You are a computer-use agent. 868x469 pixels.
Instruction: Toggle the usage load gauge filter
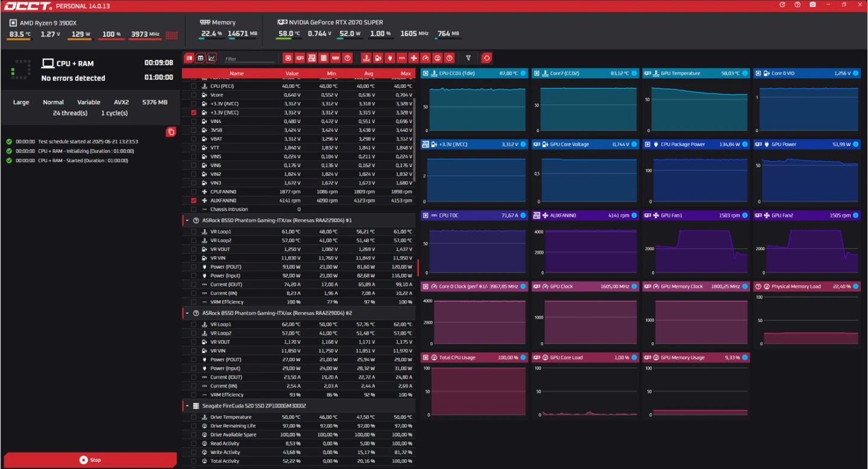(438, 58)
